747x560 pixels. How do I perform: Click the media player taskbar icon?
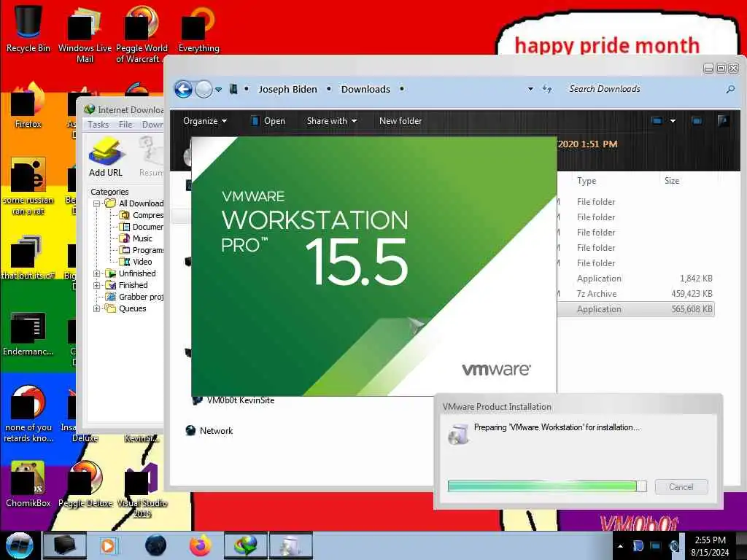point(108,545)
